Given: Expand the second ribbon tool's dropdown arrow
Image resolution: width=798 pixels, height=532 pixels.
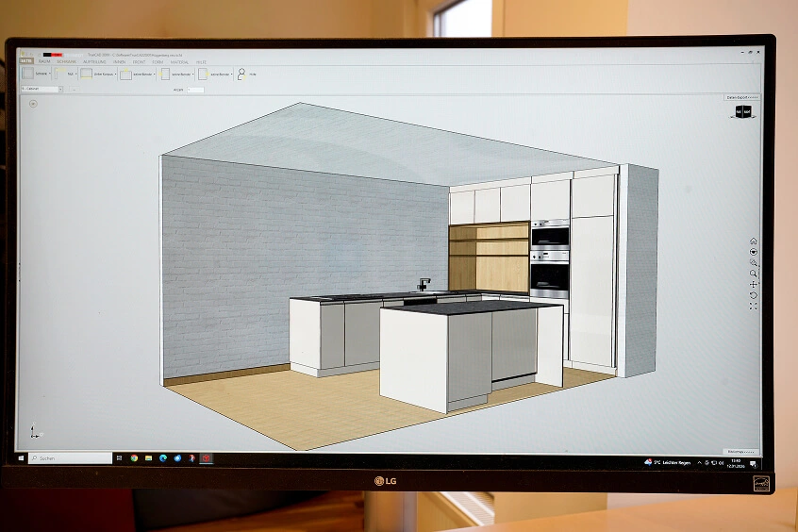Looking at the screenshot, I should pyautogui.click(x=75, y=74).
